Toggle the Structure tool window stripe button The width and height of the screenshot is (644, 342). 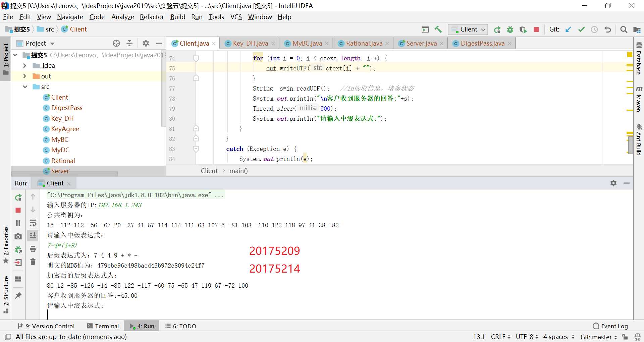click(x=6, y=294)
